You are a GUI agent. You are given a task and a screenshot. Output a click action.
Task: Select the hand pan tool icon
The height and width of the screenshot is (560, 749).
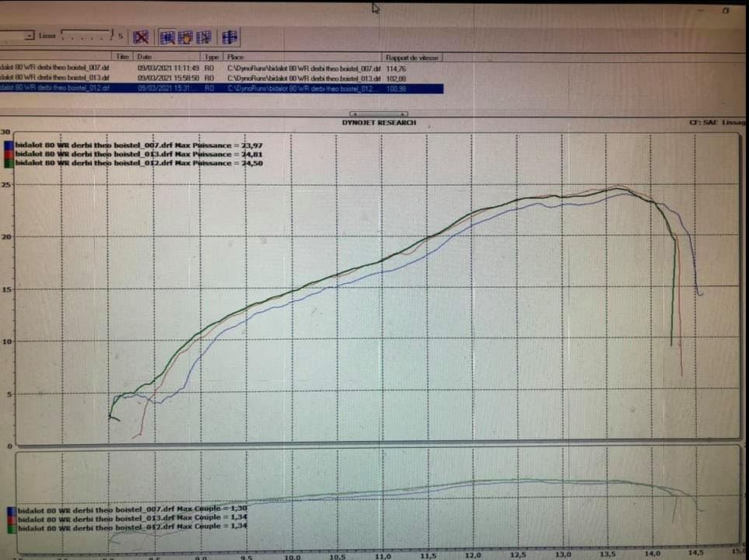(x=185, y=37)
